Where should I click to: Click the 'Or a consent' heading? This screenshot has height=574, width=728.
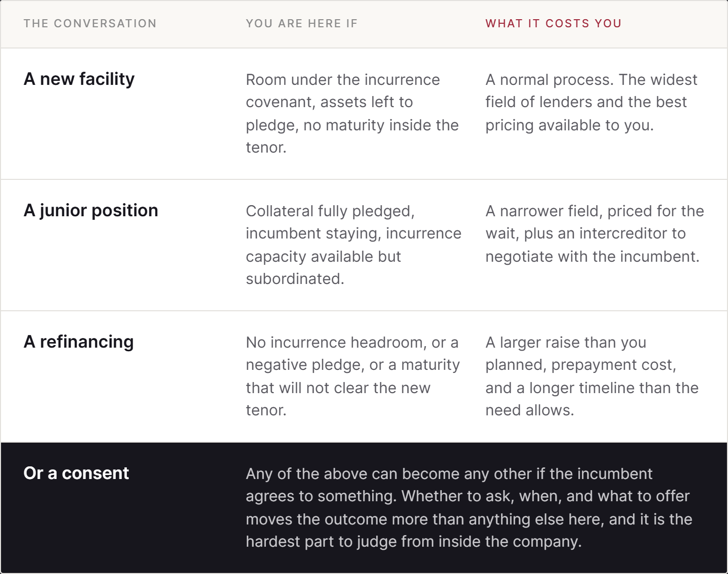click(x=76, y=473)
